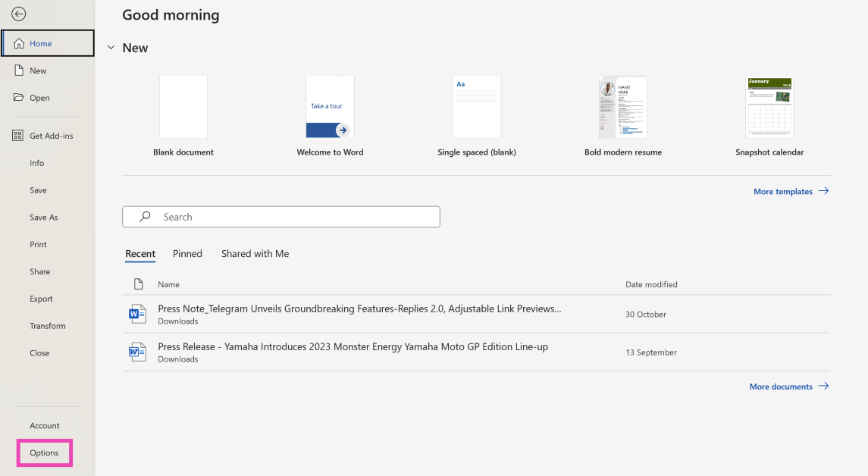Select Save As from the sidebar
This screenshot has height=476, width=868.
[43, 218]
